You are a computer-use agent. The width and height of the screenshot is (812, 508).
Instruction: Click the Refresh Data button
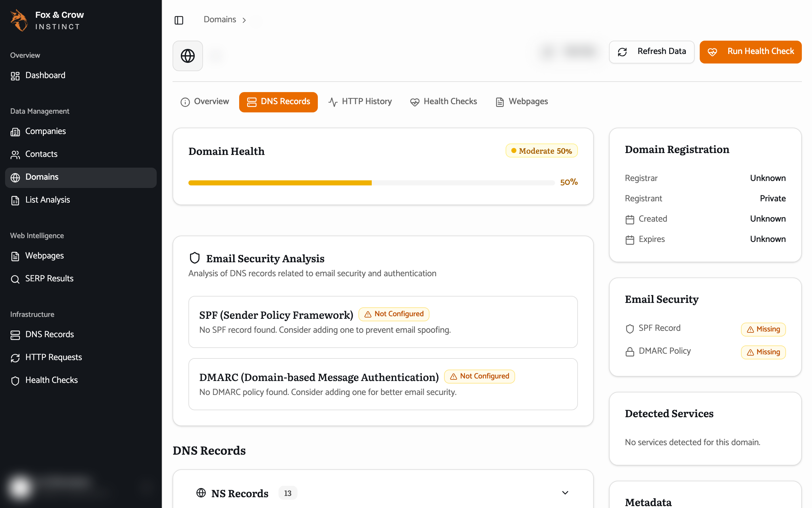pos(651,52)
